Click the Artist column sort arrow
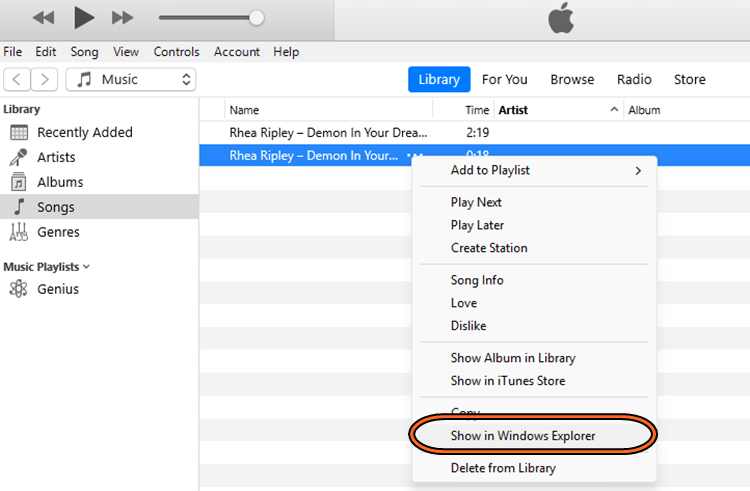Screen dimensions: 750x491 pyautogui.click(x=614, y=109)
